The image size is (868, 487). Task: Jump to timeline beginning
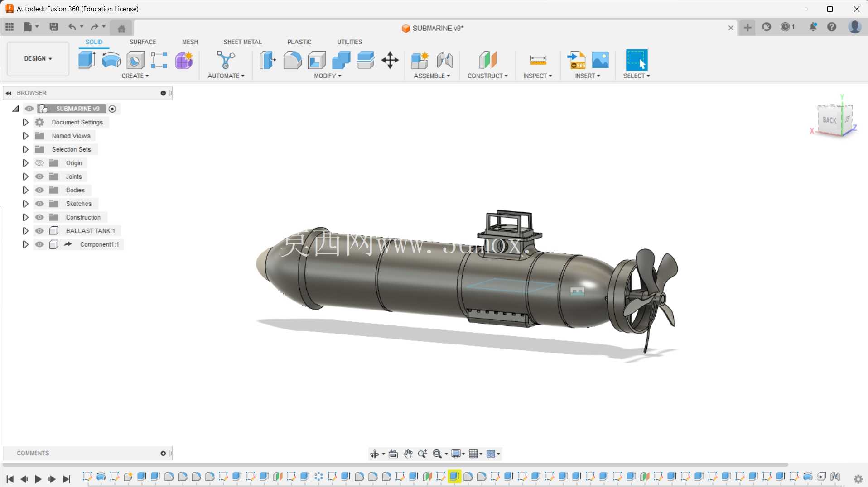pyautogui.click(x=10, y=479)
